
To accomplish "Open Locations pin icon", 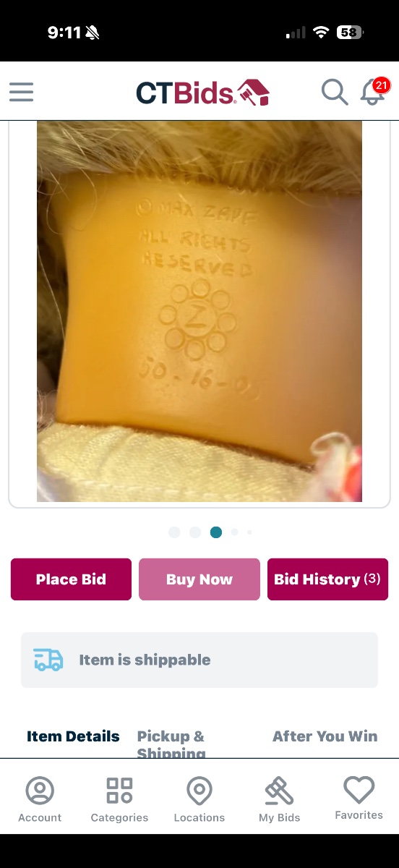I will tap(199, 799).
